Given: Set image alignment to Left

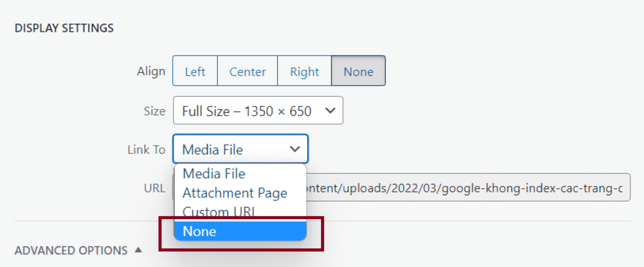Looking at the screenshot, I should pyautogui.click(x=195, y=72).
